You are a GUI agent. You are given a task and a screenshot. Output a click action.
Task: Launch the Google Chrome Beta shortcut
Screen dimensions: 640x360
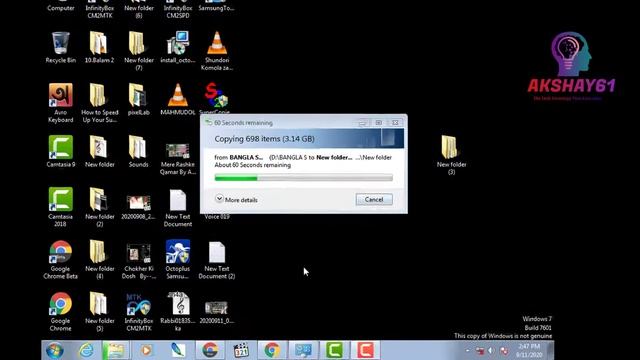click(x=60, y=260)
